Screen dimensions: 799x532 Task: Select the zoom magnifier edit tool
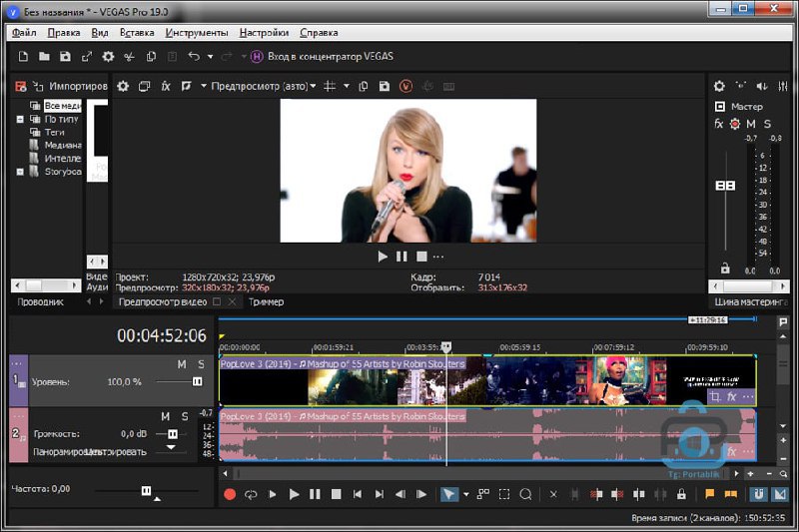tap(525, 494)
